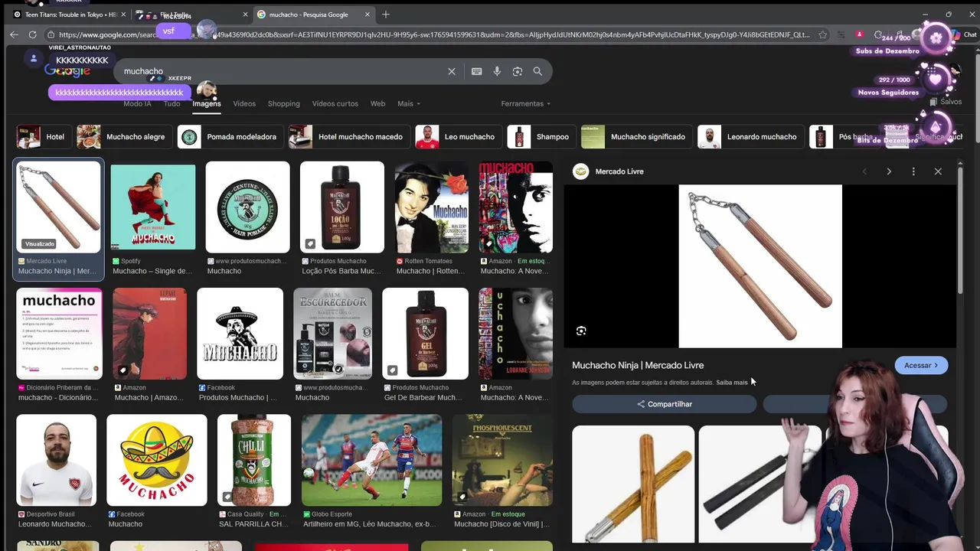Open the Gel De Barbear thumbnail
980x551 pixels.
(425, 334)
